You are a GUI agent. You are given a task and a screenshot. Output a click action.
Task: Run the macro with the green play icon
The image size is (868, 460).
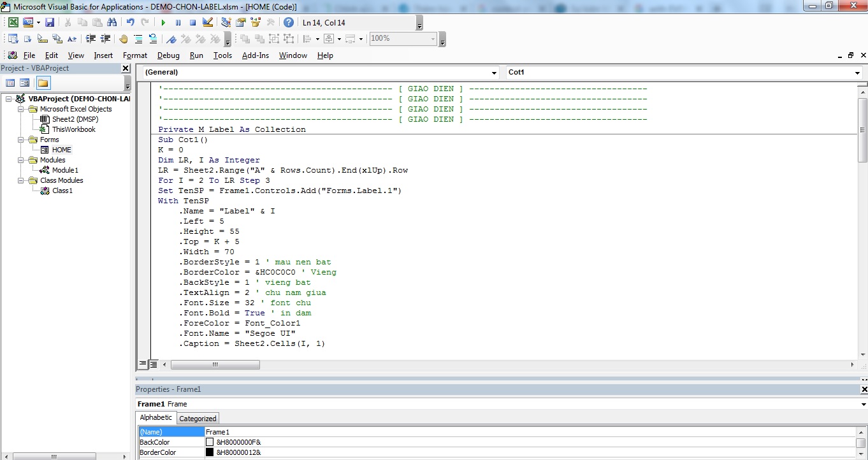coord(163,22)
